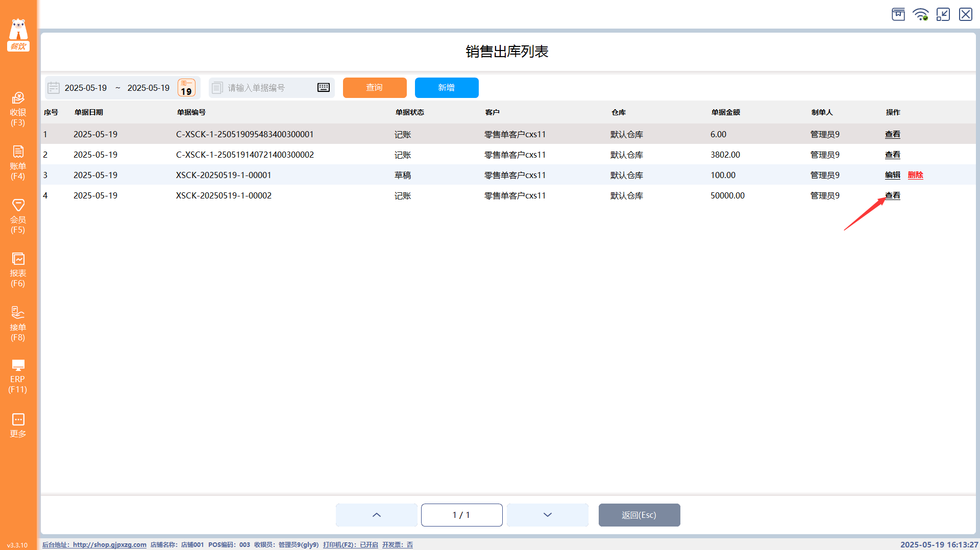Click the store icon in top bar

pos(898,14)
